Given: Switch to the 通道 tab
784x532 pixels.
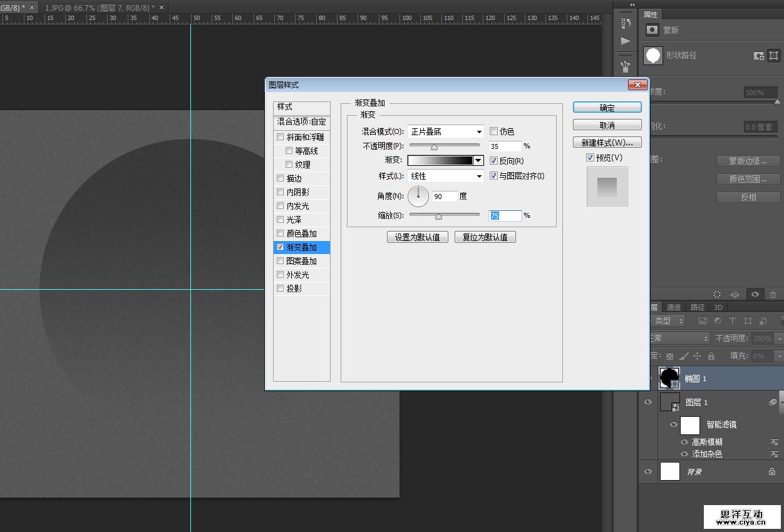Looking at the screenshot, I should (x=674, y=307).
